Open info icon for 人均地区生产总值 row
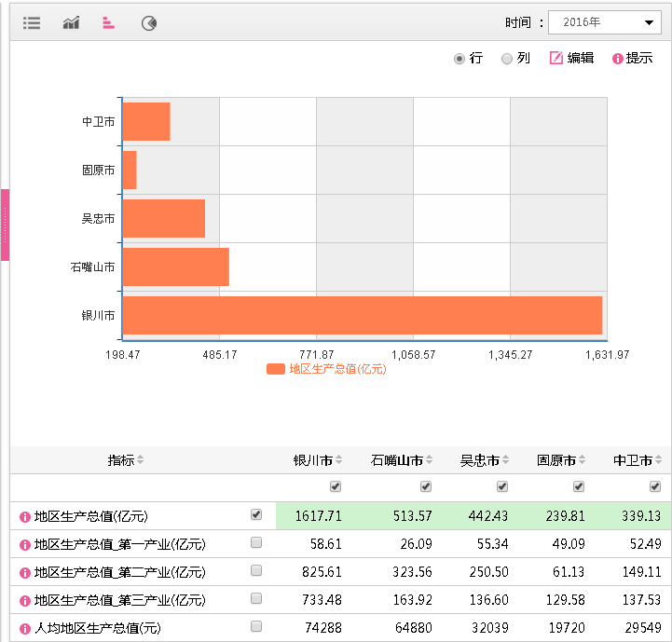 25,629
